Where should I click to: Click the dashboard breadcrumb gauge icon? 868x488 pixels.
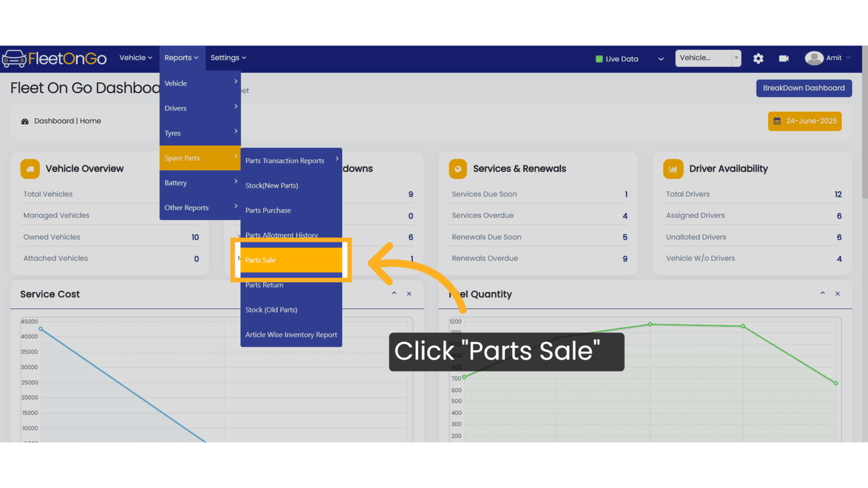25,121
